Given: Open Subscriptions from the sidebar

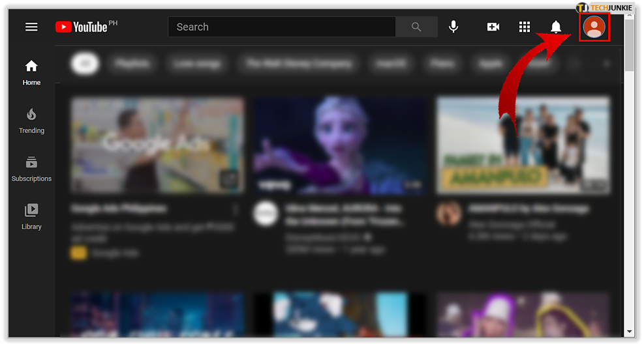Looking at the screenshot, I should 31,169.
